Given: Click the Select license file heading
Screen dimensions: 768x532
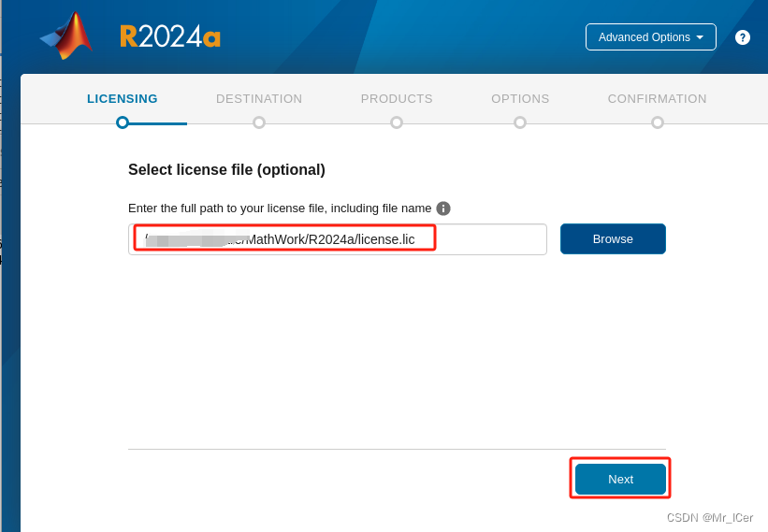Looking at the screenshot, I should [226, 170].
